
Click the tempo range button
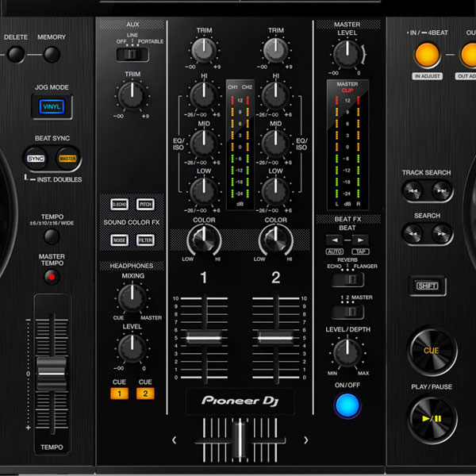pos(52,236)
